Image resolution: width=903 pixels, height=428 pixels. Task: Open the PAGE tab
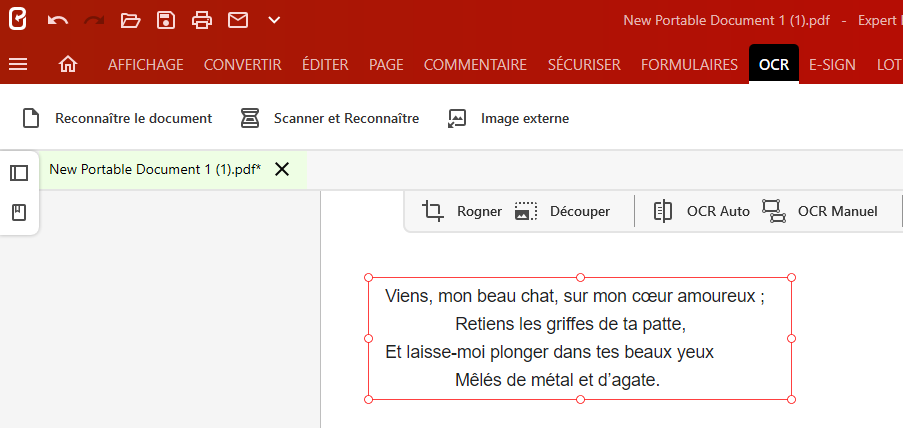coord(386,65)
